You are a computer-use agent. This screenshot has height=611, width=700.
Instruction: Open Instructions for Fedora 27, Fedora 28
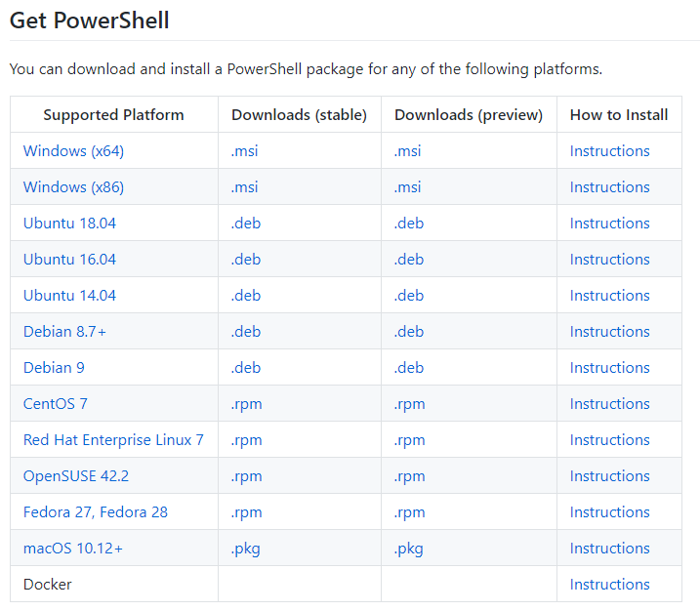[610, 512]
